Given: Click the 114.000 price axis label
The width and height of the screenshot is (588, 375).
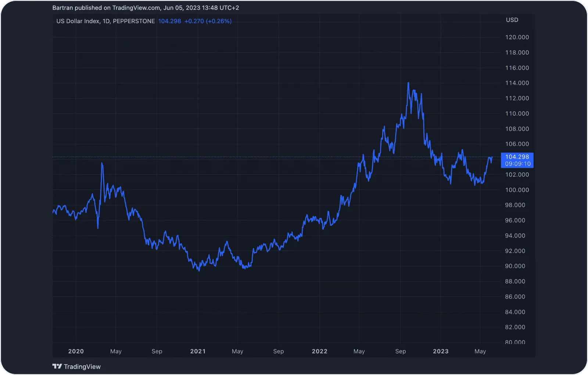Looking at the screenshot, I should pos(517,83).
